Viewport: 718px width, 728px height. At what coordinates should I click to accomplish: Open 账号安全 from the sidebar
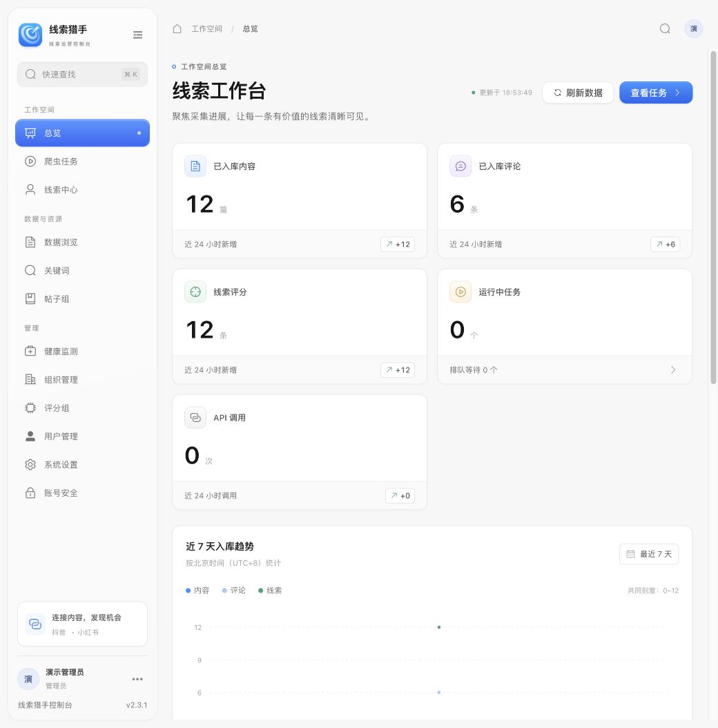[82, 492]
